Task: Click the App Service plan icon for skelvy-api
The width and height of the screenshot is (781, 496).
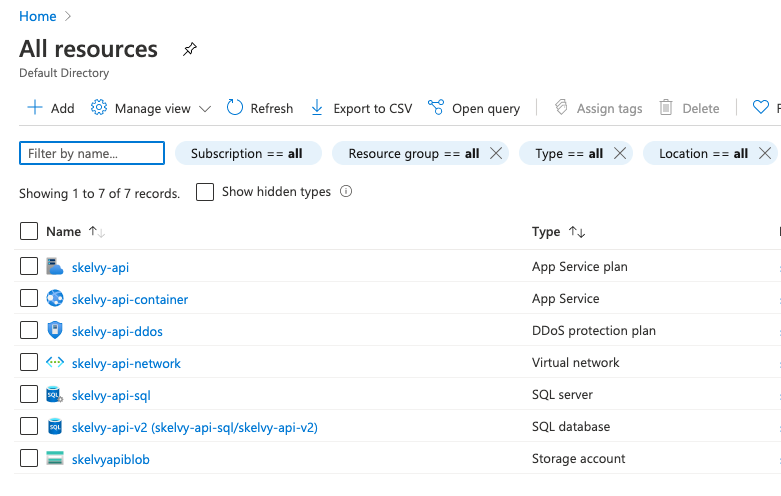Action: (x=55, y=267)
